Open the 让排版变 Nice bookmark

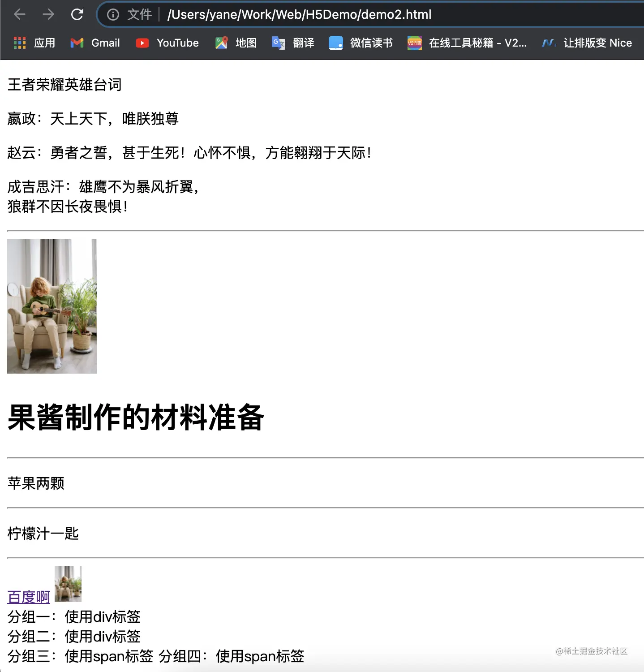pos(587,43)
